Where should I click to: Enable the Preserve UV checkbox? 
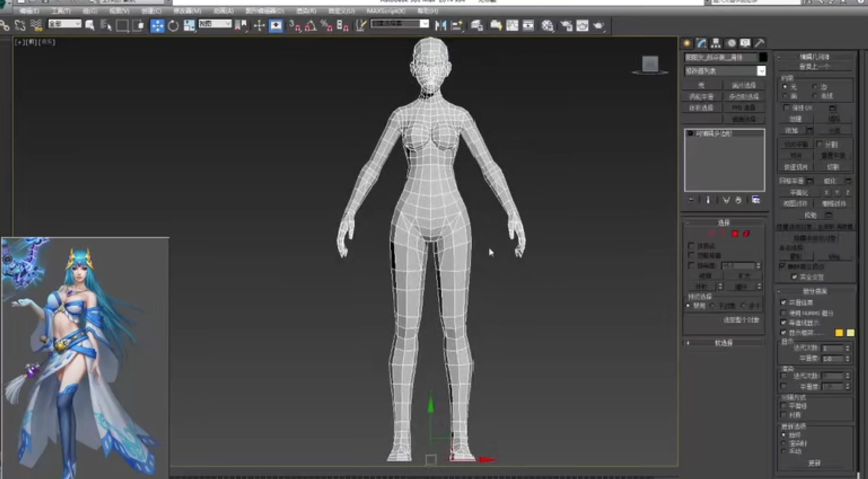pyautogui.click(x=787, y=108)
